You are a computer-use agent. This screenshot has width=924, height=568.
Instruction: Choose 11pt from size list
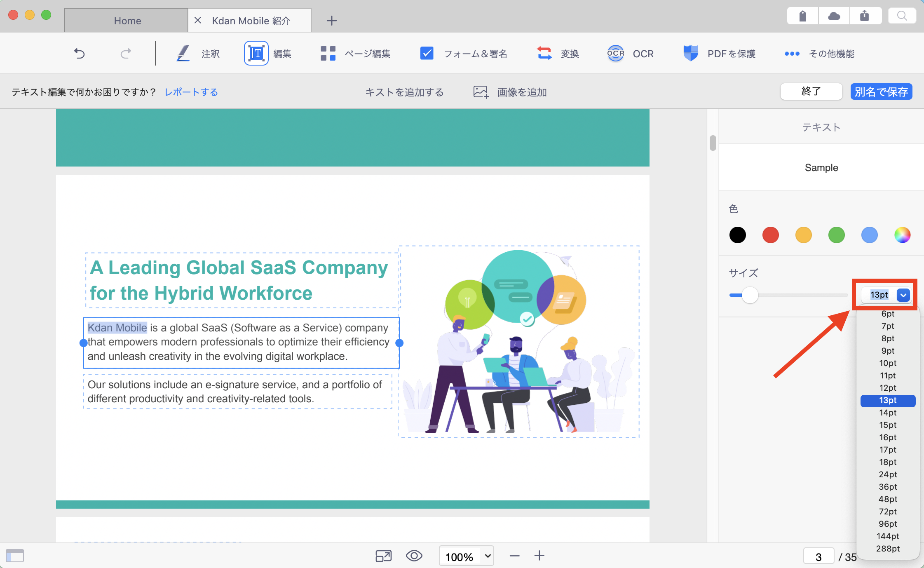pos(888,376)
